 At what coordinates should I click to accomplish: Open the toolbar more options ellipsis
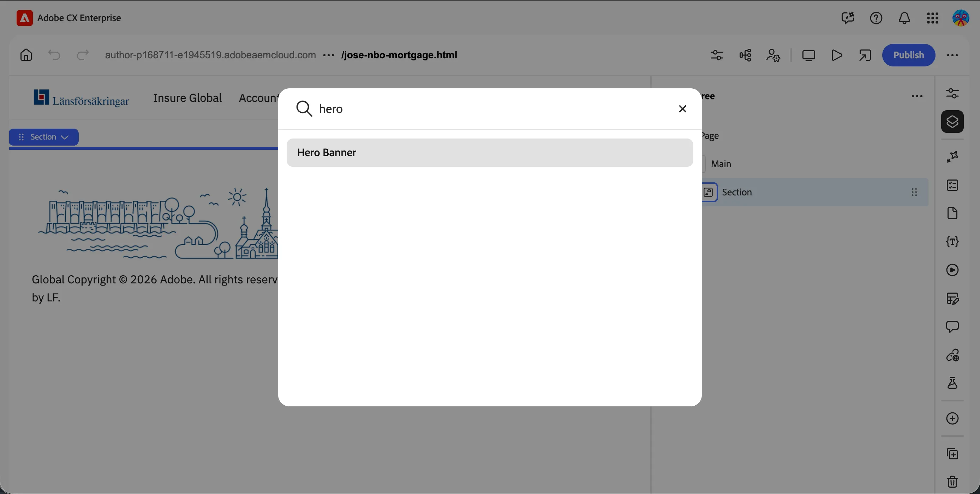tap(952, 55)
